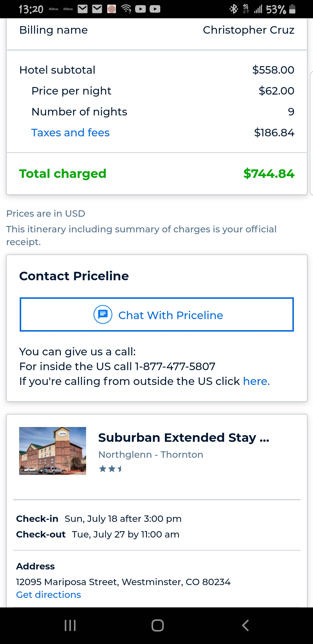Image resolution: width=313 pixels, height=644 pixels.
Task: Tap the battery indicator icon
Action: click(x=292, y=9)
